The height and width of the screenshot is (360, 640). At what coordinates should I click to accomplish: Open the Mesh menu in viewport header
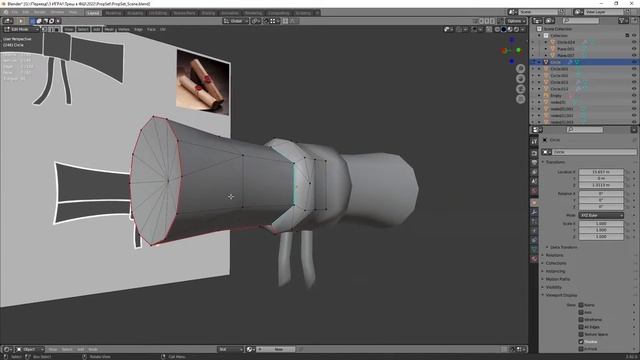point(109,29)
